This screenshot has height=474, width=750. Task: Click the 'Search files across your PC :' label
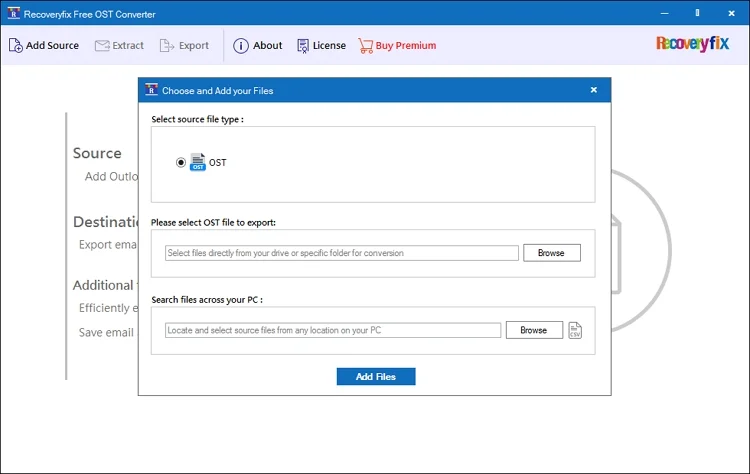(x=207, y=300)
